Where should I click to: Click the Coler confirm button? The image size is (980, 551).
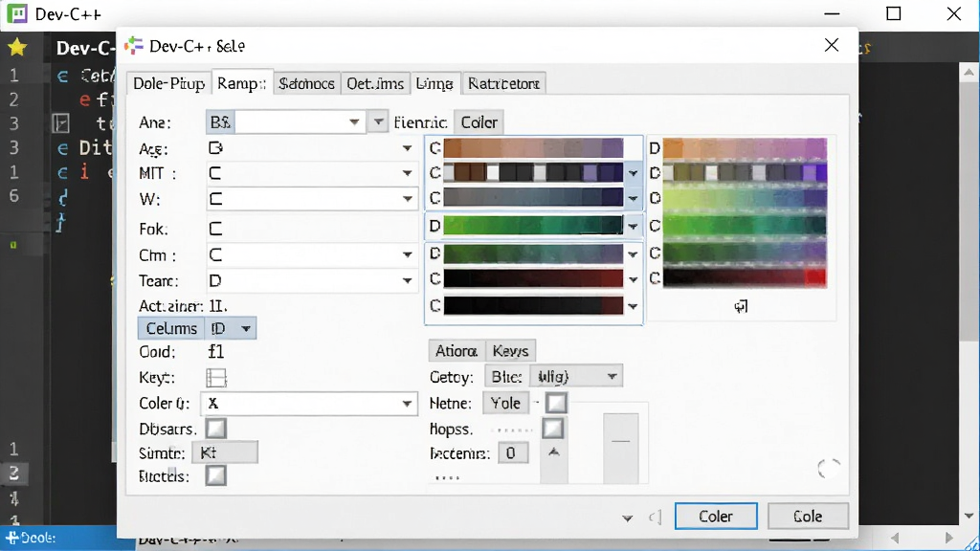point(716,517)
